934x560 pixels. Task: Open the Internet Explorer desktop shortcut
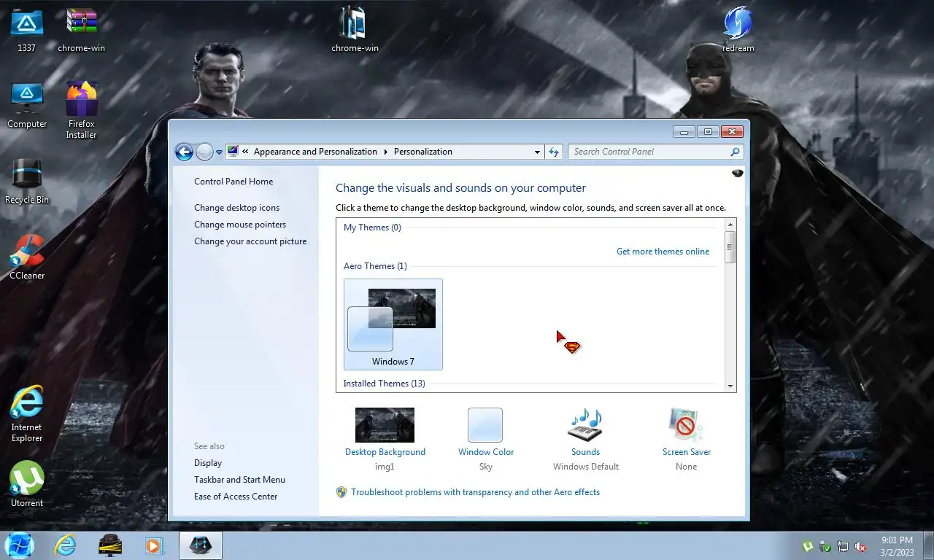(27, 413)
